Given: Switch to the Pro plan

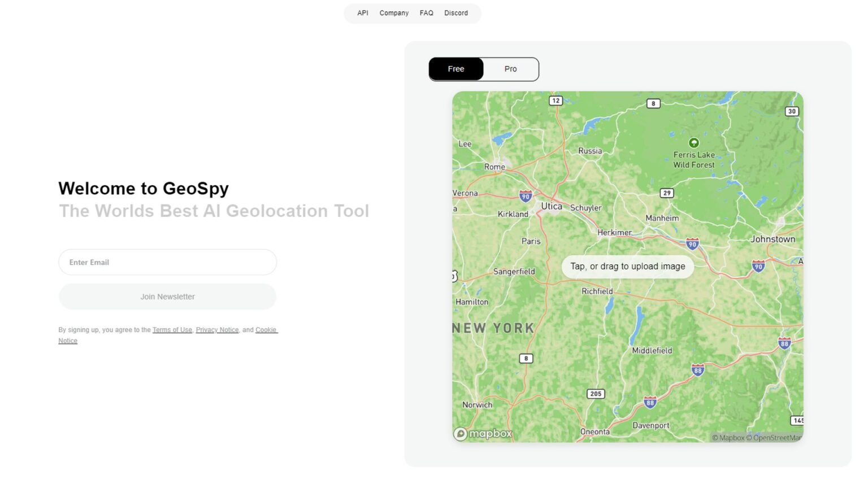Looking at the screenshot, I should [x=510, y=69].
